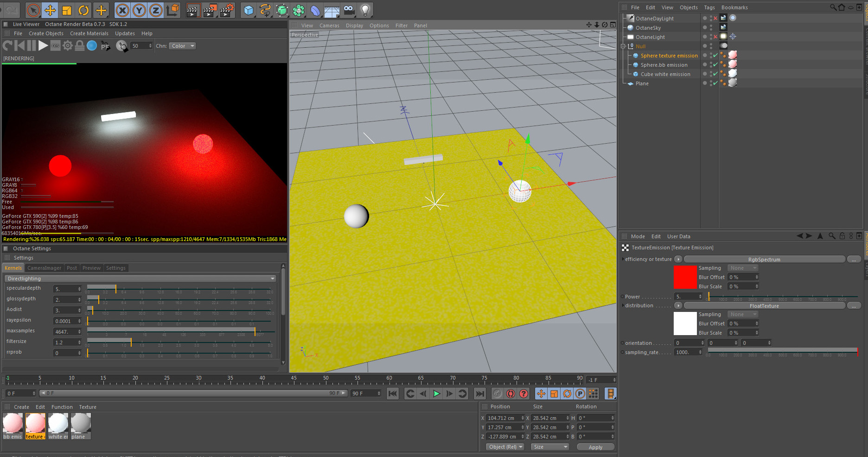The image size is (868, 457).
Task: Open Create Objects menu in Live Viewer
Action: tap(46, 33)
